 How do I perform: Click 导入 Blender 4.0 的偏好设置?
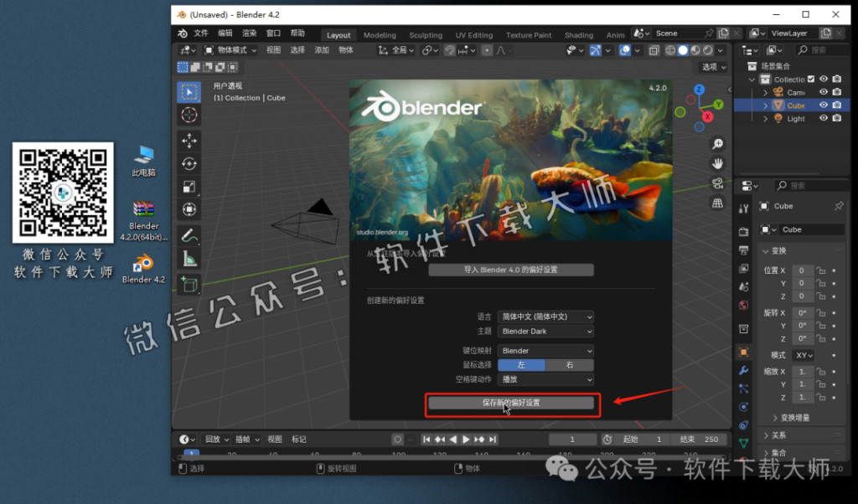512,270
